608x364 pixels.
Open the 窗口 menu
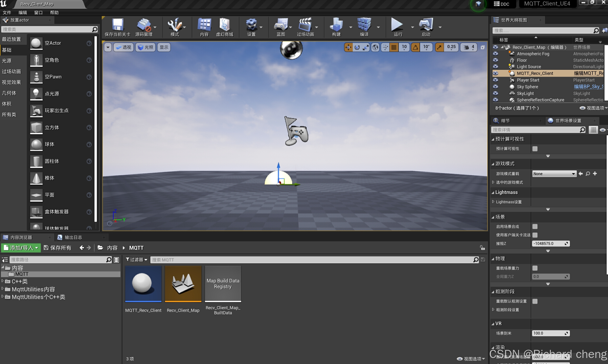(x=38, y=12)
